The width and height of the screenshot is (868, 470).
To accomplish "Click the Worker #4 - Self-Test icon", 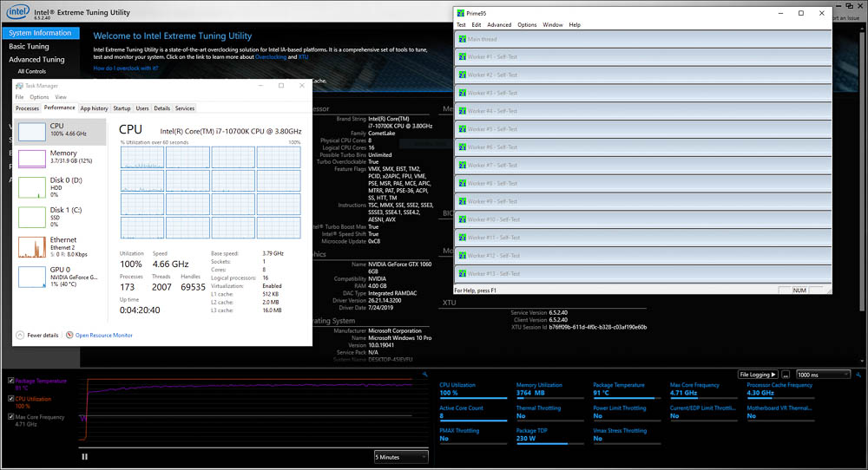I will 463,111.
